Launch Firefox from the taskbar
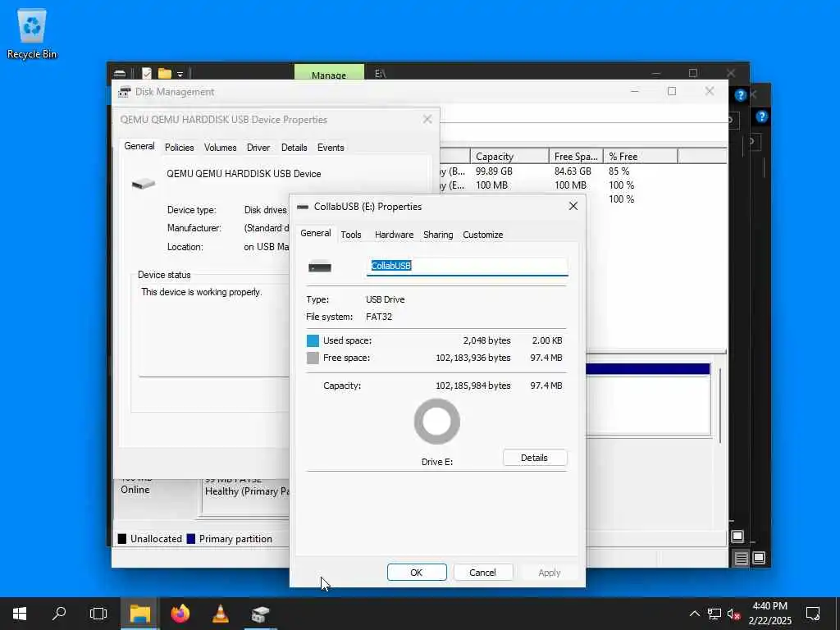This screenshot has width=840, height=630. [180, 614]
